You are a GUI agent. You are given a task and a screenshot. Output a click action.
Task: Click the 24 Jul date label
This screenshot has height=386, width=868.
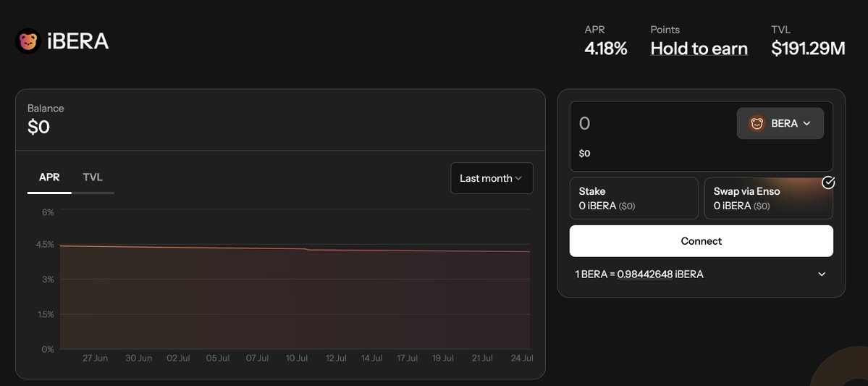click(x=522, y=358)
